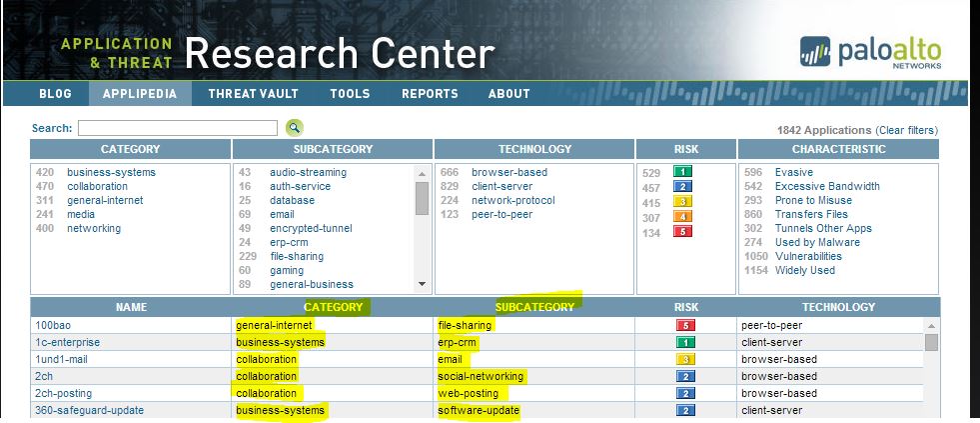Filter by media category
The height and width of the screenshot is (423, 980).
[x=81, y=214]
